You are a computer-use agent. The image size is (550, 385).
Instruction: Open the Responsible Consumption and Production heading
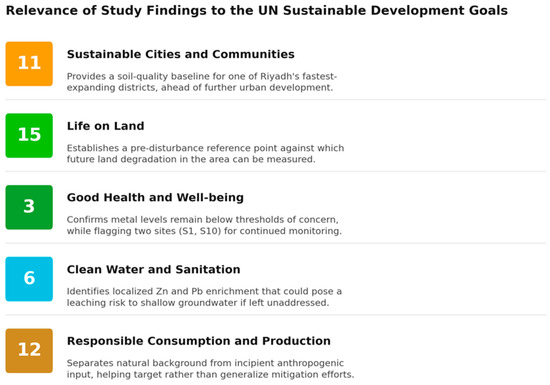tap(199, 341)
